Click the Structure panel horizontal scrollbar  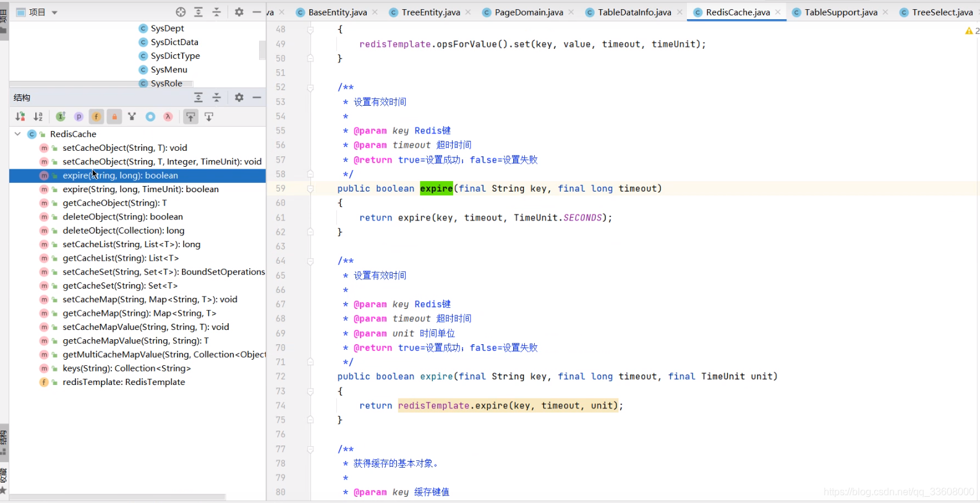[x=117, y=497]
